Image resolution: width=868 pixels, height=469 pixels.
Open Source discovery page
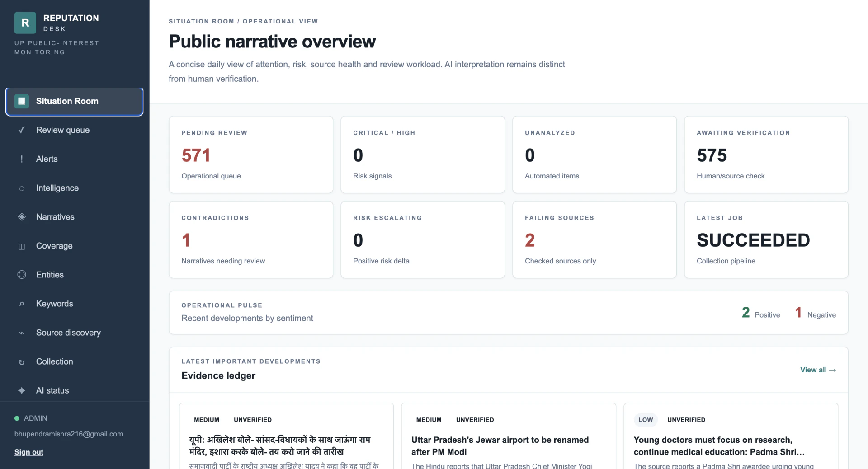pyautogui.click(x=75, y=333)
